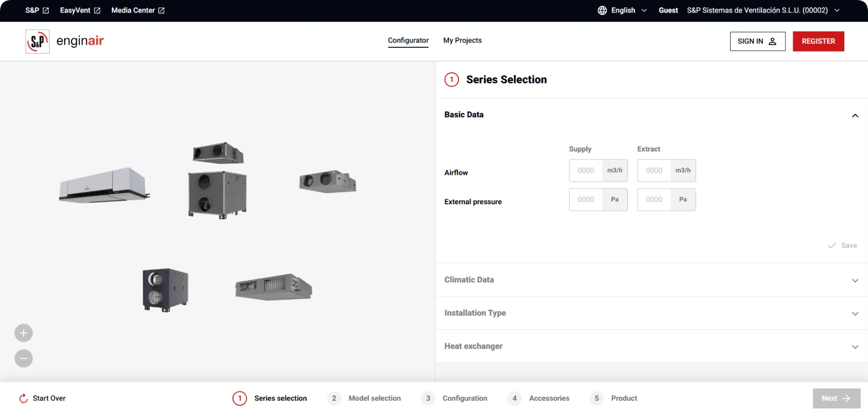Open the S&P external link icon
Screen dimensions: 868x413
pos(46,11)
